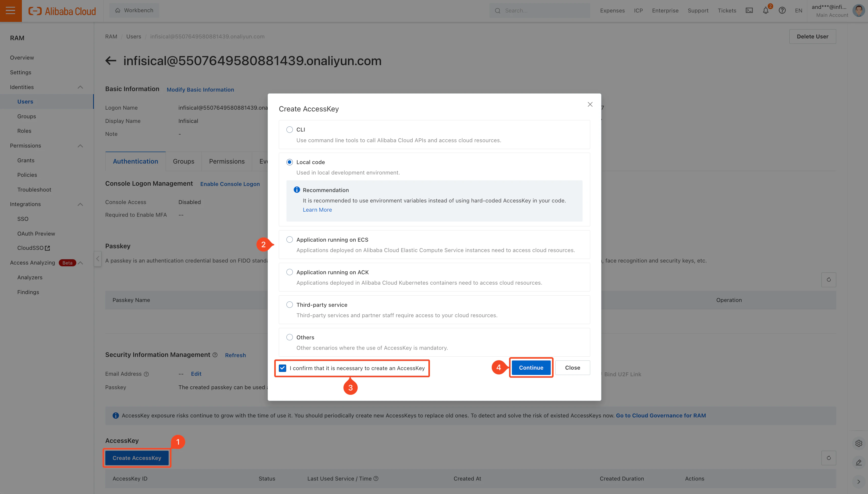Click the user avatar picture
The height and width of the screenshot is (494, 868).
point(859,10)
